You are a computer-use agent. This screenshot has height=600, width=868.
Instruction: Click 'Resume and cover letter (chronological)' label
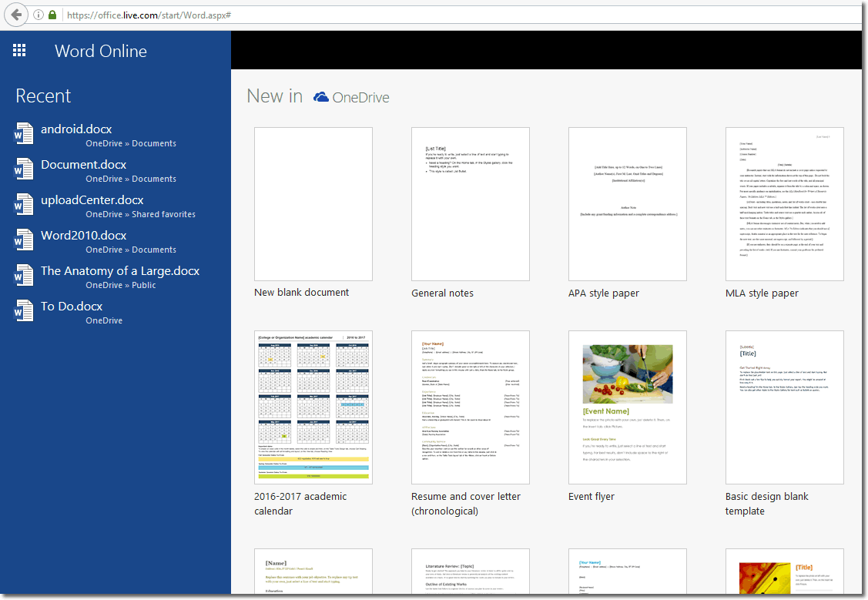tap(466, 504)
